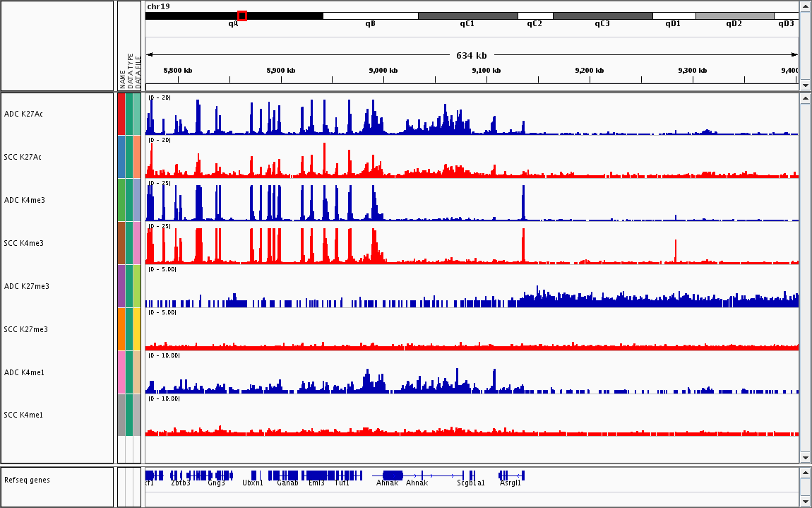Jump to the qC1 band on ideogram
812x508 pixels.
467,16
